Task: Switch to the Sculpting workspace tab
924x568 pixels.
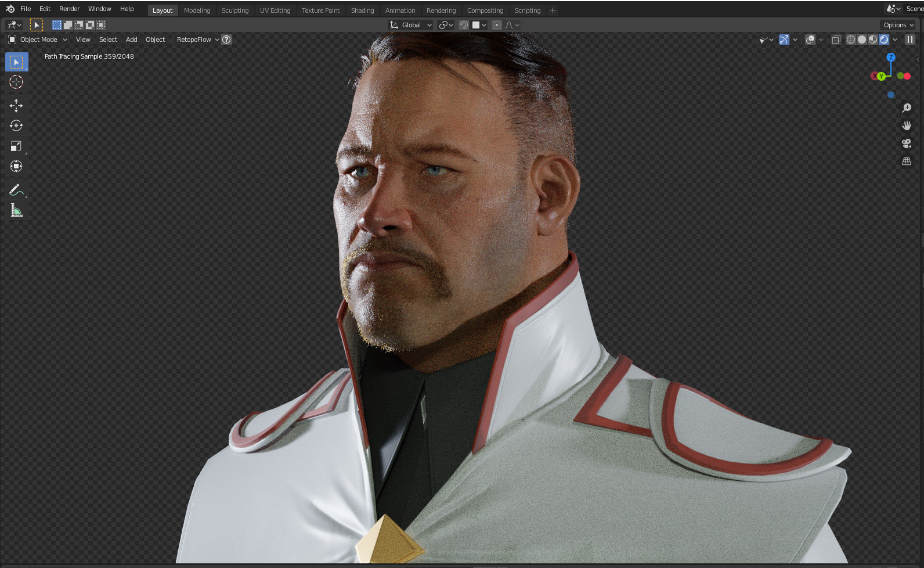Action: coord(235,10)
